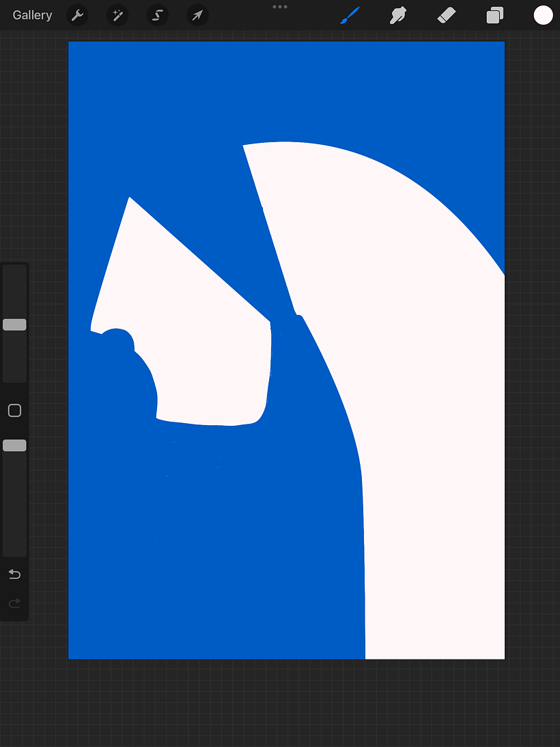The image size is (560, 747).
Task: Click the brush opacity slider handle
Action: click(14, 446)
